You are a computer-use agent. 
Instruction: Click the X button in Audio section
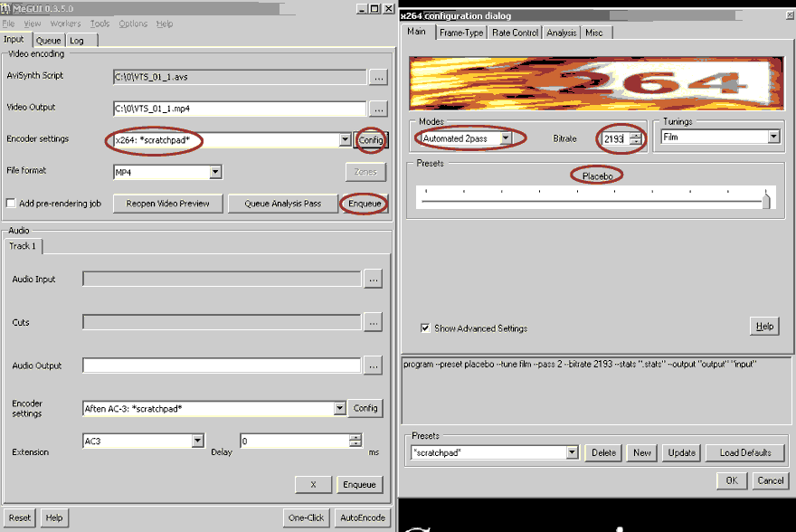point(313,484)
